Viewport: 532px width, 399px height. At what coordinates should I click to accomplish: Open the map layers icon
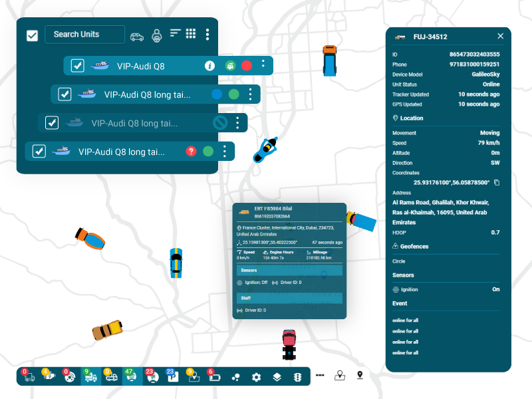point(277,377)
